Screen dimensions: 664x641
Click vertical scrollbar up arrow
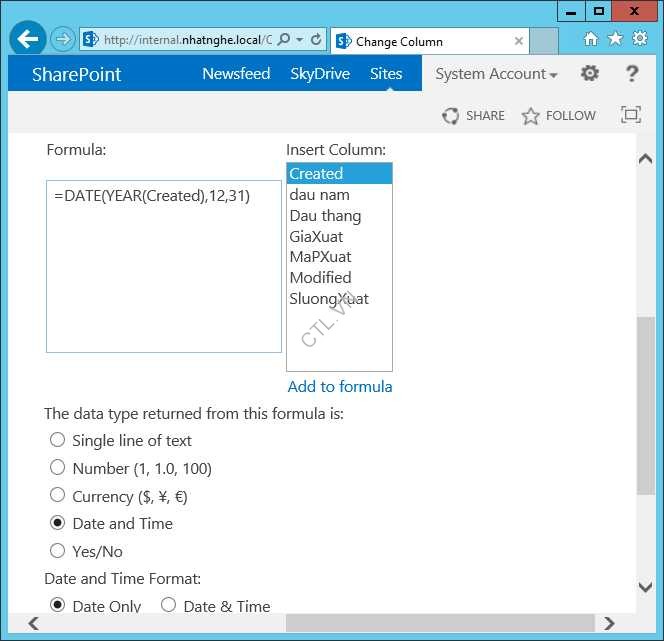645,159
